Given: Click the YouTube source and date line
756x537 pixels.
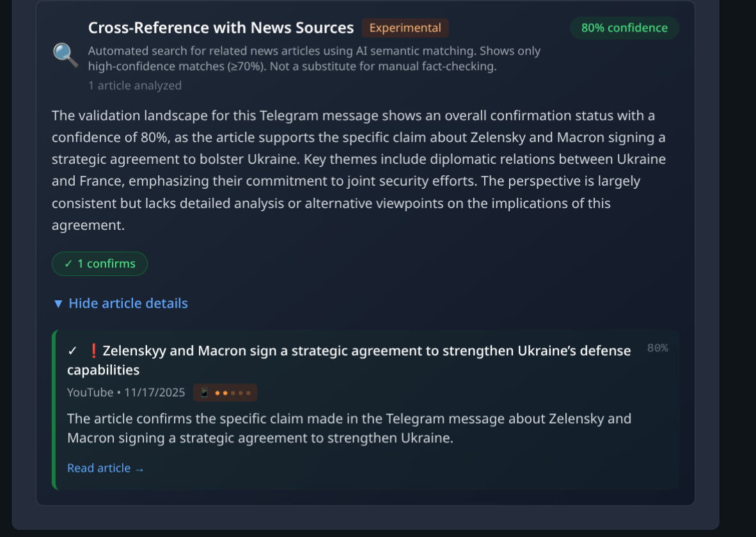Looking at the screenshot, I should pyautogui.click(x=126, y=392).
